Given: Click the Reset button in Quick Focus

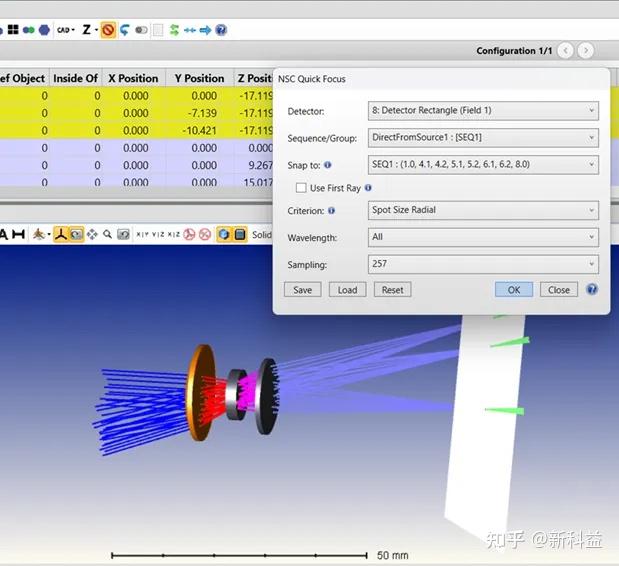Looking at the screenshot, I should [392, 290].
